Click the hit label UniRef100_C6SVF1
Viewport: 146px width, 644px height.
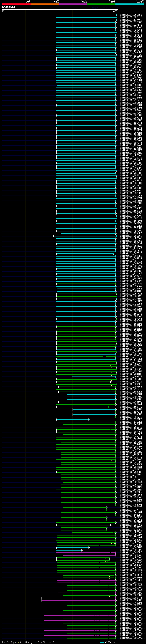131,15
